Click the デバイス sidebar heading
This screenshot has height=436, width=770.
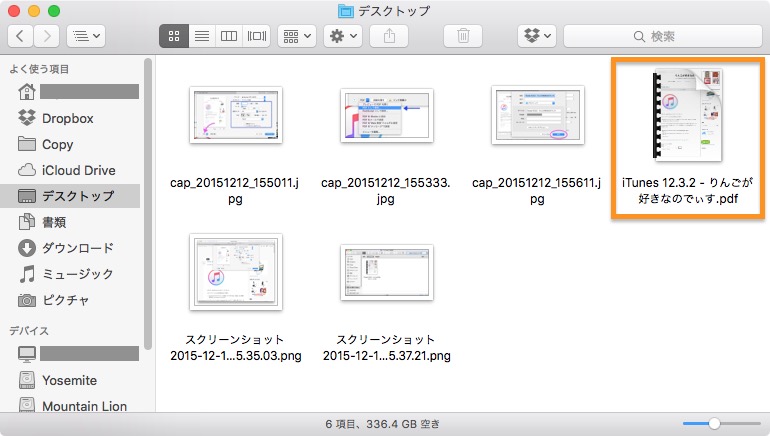pos(29,331)
